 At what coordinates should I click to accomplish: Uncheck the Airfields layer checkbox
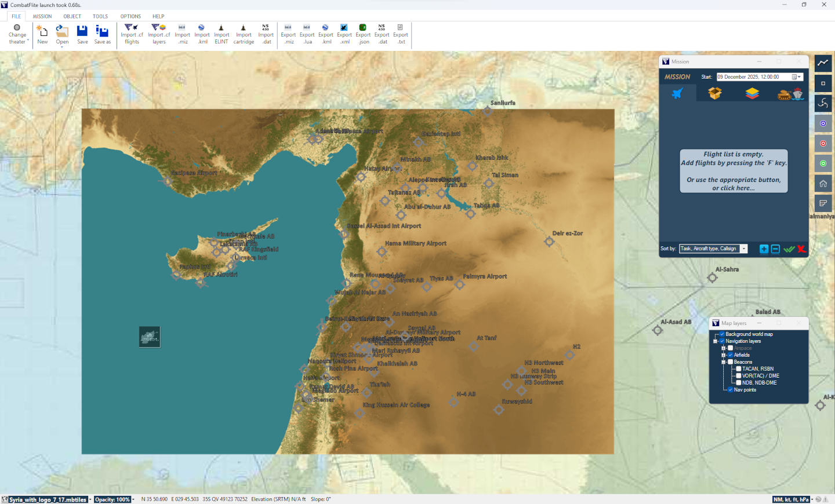pos(731,355)
